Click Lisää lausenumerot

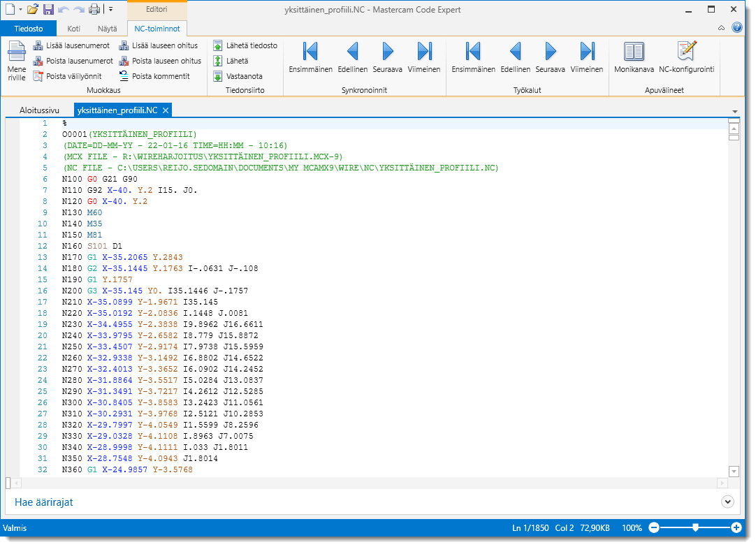click(71, 45)
